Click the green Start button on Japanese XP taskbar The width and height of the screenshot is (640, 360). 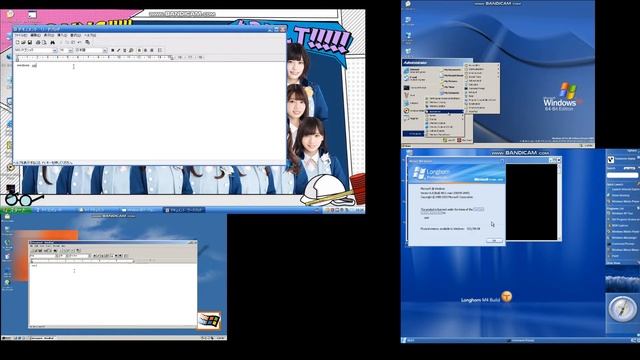click(x=16, y=210)
